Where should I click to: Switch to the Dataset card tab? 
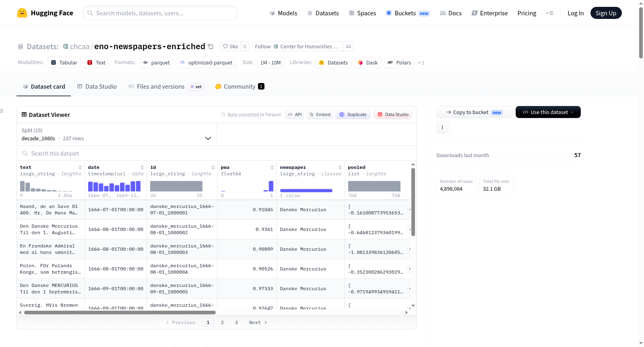[44, 86]
